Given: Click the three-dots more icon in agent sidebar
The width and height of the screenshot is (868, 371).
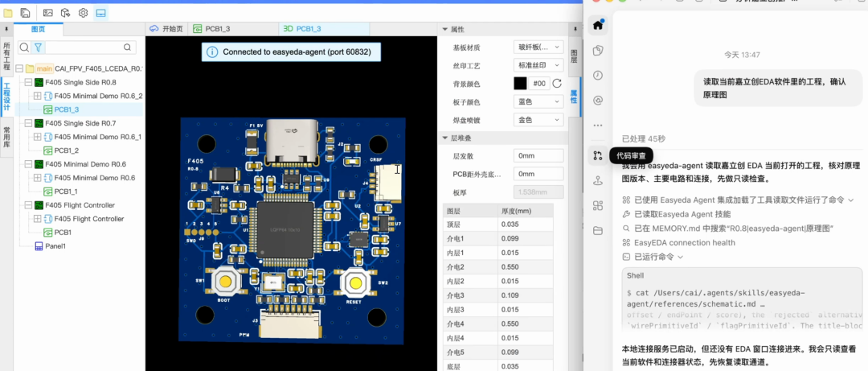Looking at the screenshot, I should click(597, 126).
